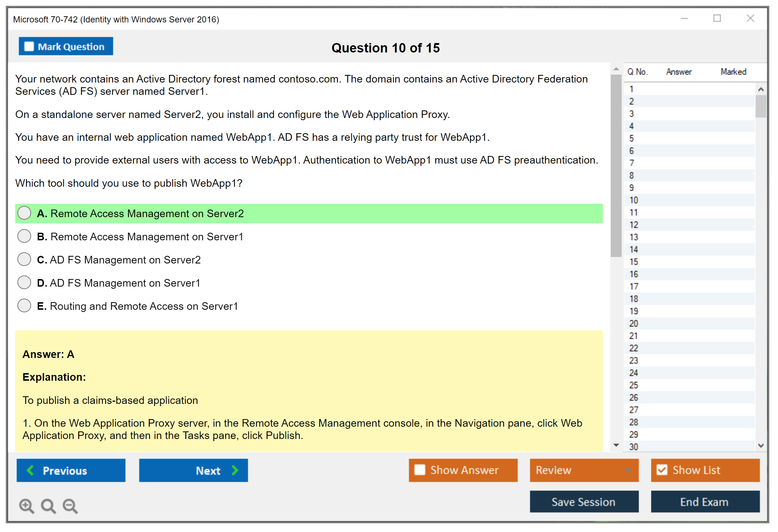Enable the Show Answer checkbox
The width and height of the screenshot is (778, 532).
click(x=420, y=470)
